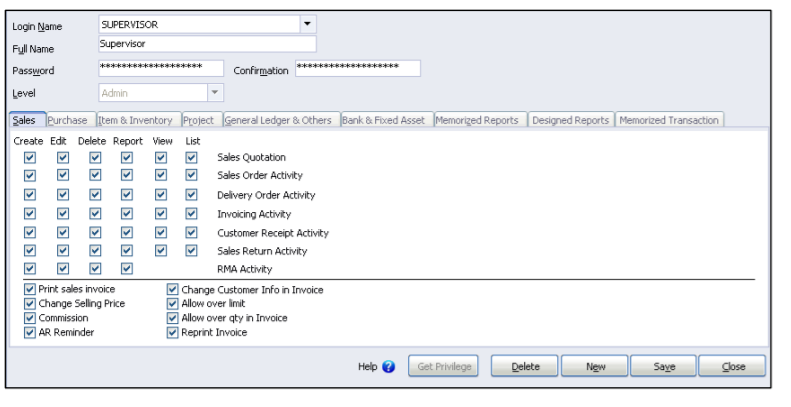The height and width of the screenshot is (407, 791).
Task: Click the Save button
Action: (664, 366)
